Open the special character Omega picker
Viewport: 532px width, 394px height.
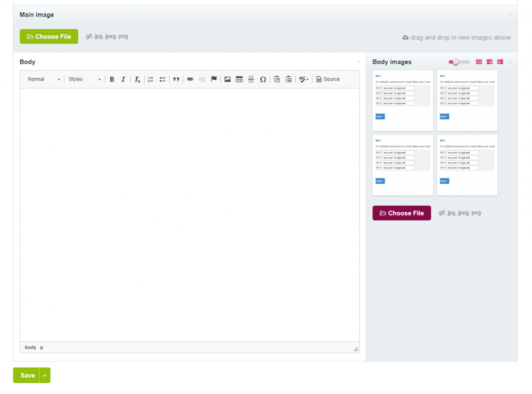[x=263, y=79]
